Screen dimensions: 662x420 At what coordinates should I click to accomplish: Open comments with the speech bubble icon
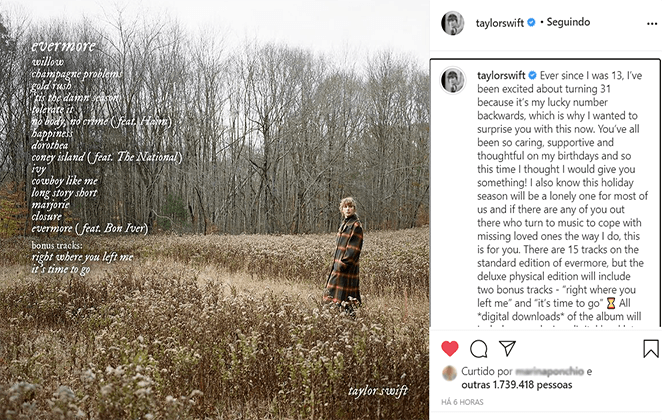[x=479, y=348]
